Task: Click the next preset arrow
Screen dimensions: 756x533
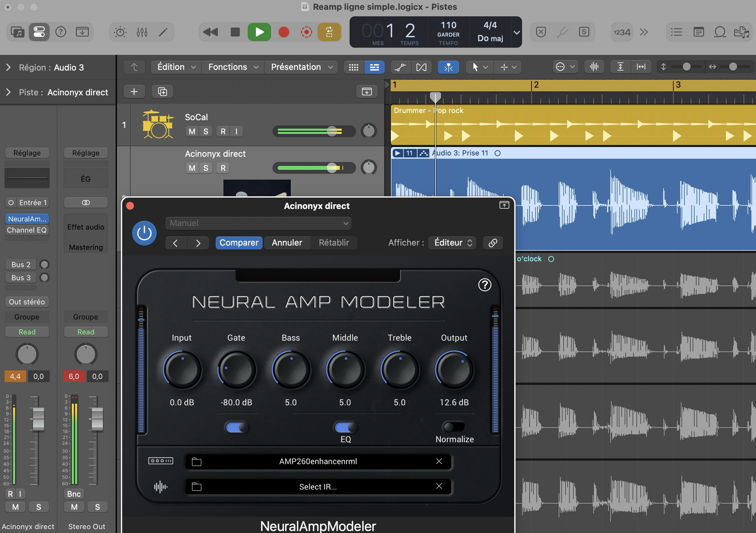Action: [198, 243]
